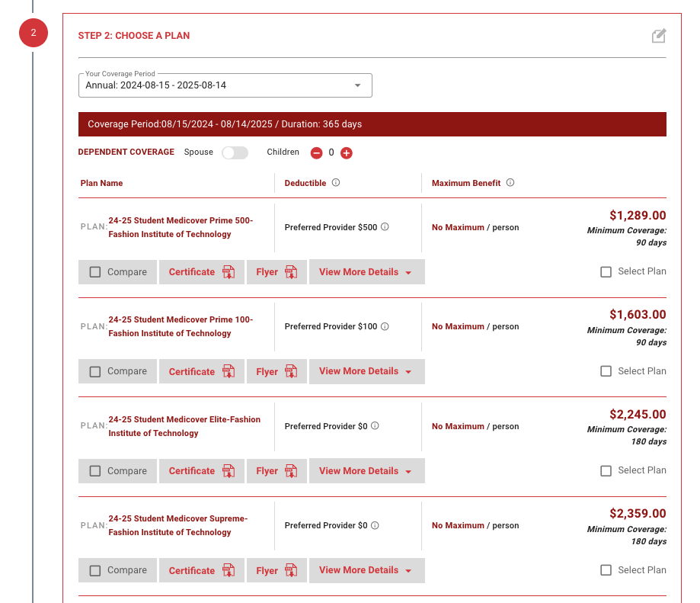This screenshot has width=700, height=603.
Task: Select the $1,289.00 Prime 500 plan
Action: [x=606, y=271]
